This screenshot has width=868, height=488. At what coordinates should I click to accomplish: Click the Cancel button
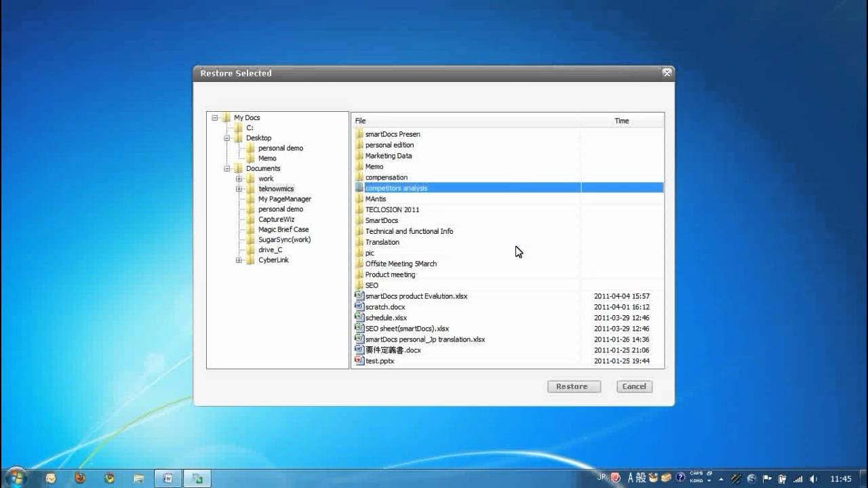pos(635,386)
